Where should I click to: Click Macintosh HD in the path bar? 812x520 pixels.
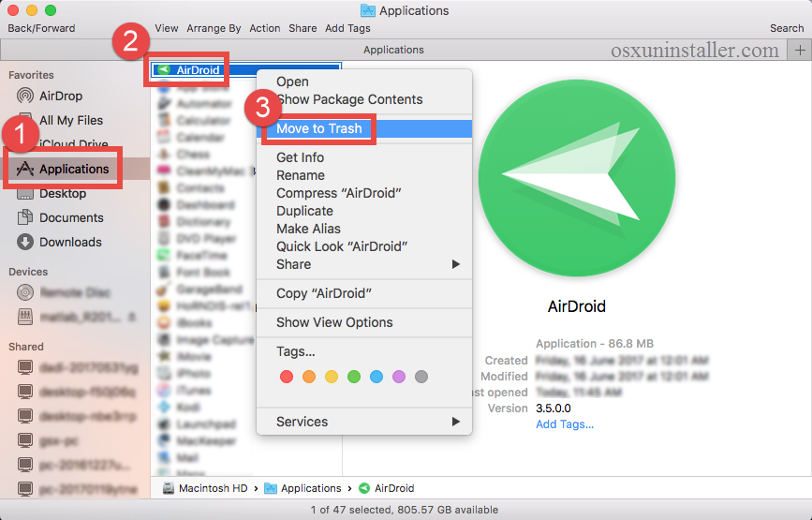pos(213,488)
